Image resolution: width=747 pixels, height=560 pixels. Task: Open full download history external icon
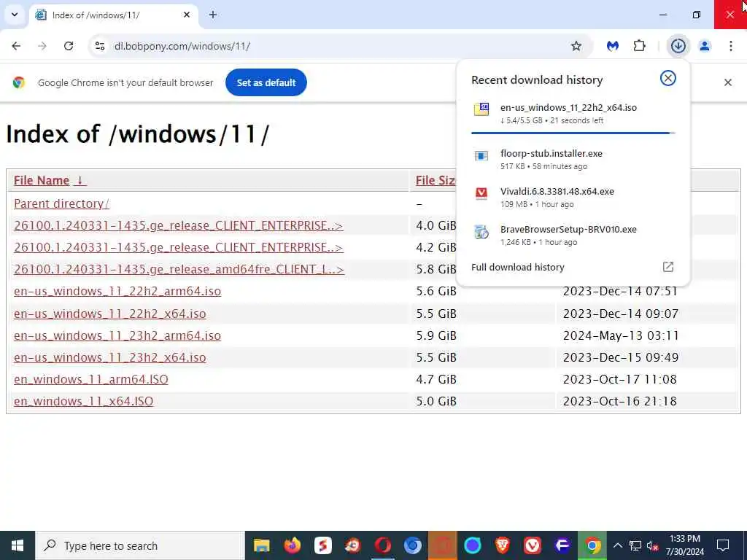[668, 267]
